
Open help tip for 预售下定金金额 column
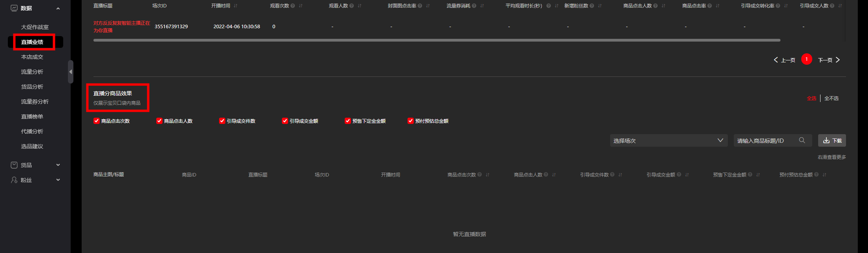coord(750,175)
